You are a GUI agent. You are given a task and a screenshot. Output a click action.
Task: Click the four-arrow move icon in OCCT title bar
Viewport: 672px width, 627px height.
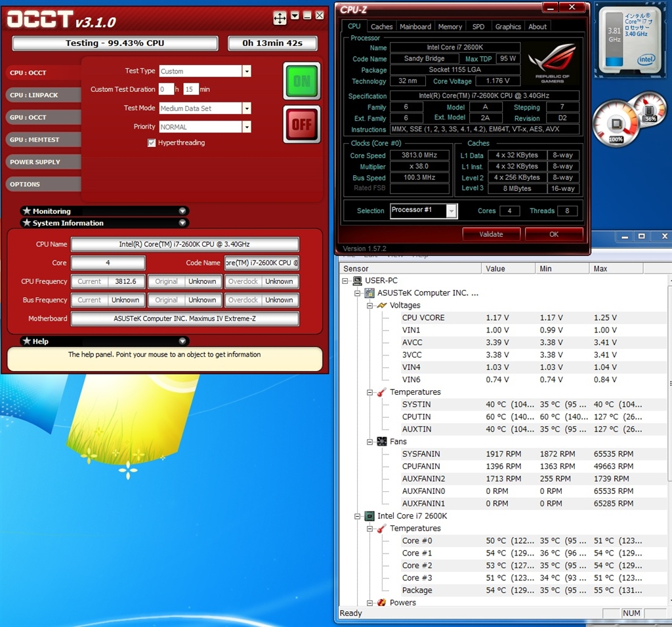280,18
